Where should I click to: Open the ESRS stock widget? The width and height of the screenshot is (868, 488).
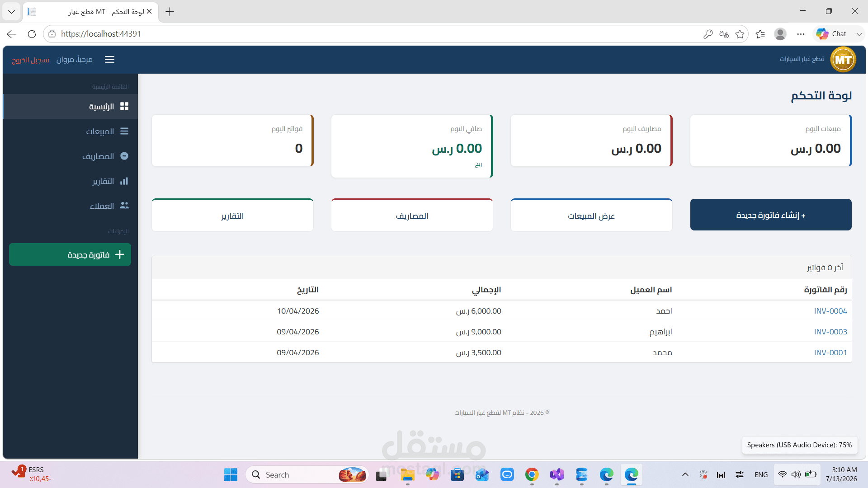tap(32, 474)
